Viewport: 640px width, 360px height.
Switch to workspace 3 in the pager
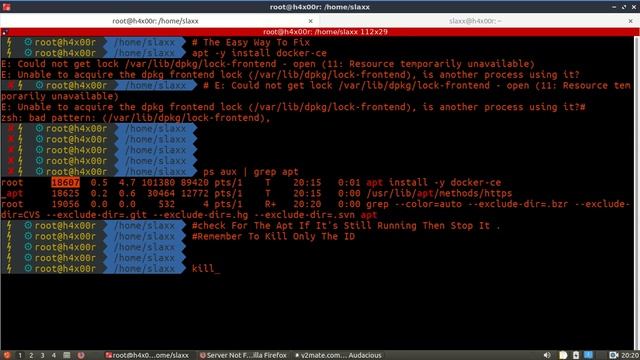pyautogui.click(x=42, y=355)
